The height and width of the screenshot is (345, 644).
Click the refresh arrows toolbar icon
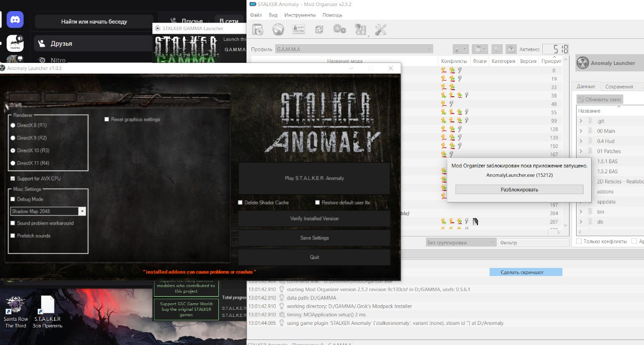click(x=319, y=30)
